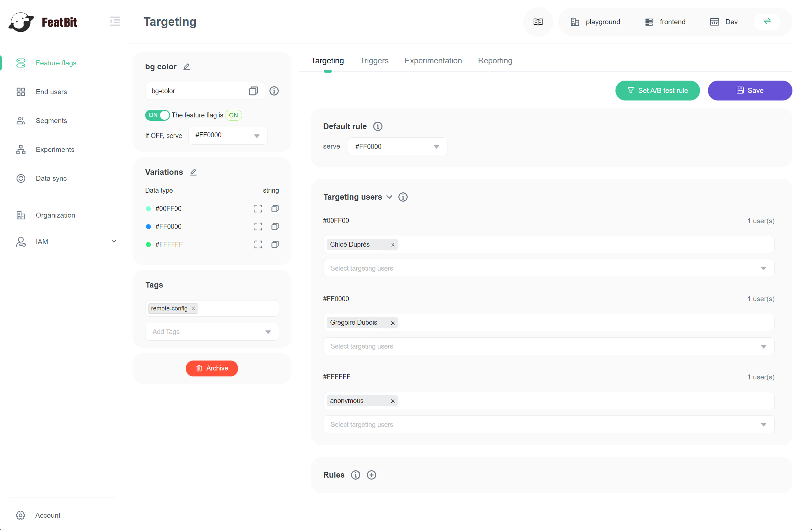Open the If OFF serve dropdown

pos(228,136)
